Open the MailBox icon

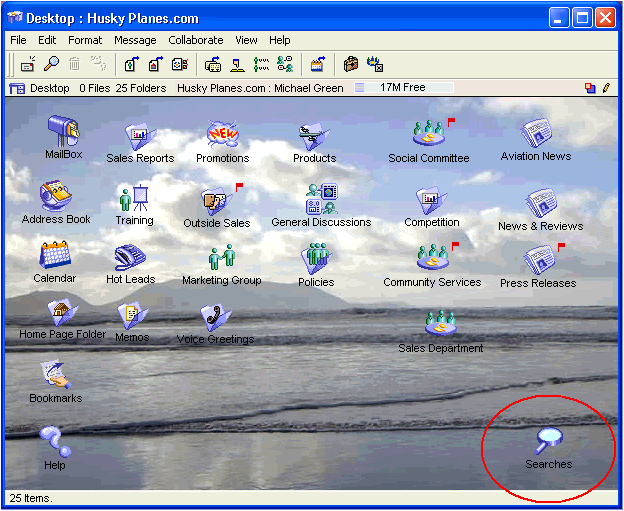[x=63, y=133]
